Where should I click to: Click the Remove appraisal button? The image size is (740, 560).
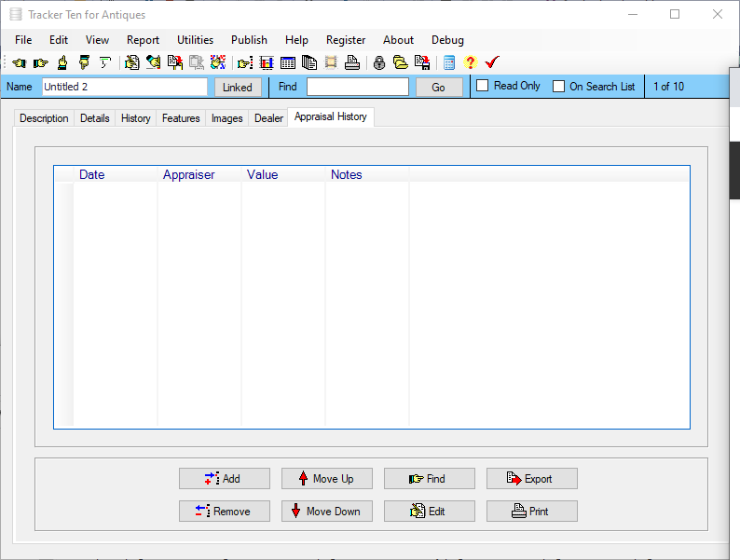click(x=225, y=512)
